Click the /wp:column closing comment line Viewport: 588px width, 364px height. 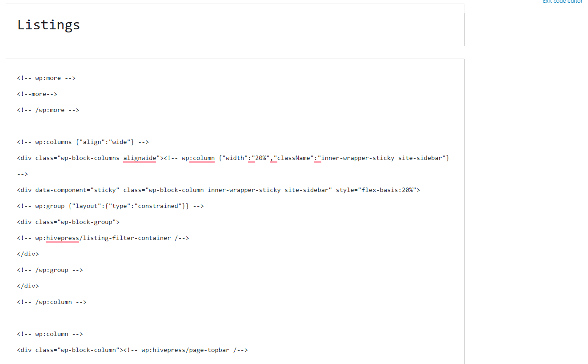52,302
